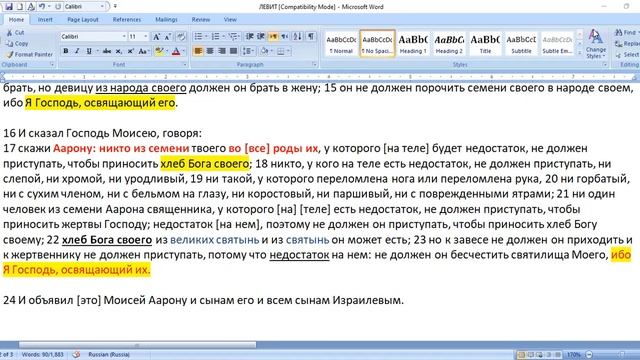Click Find in Editing group
640x360 pixels.
tap(626, 32)
